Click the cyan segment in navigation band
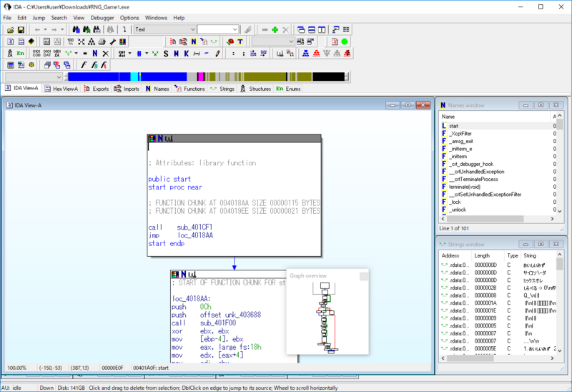The width and height of the screenshot is (572, 392). (134, 77)
